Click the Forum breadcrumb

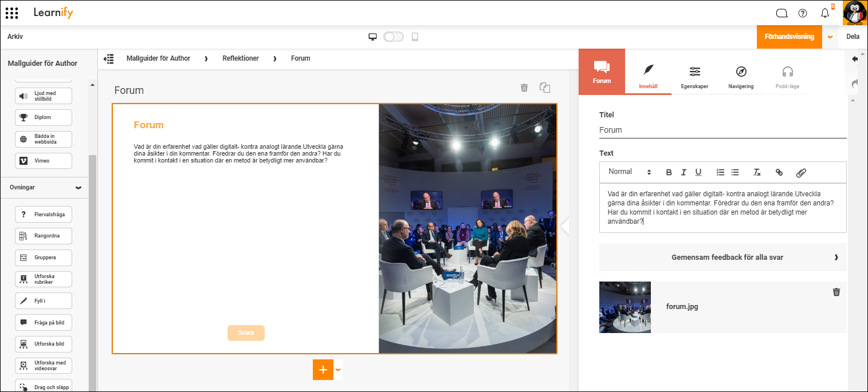coord(300,58)
